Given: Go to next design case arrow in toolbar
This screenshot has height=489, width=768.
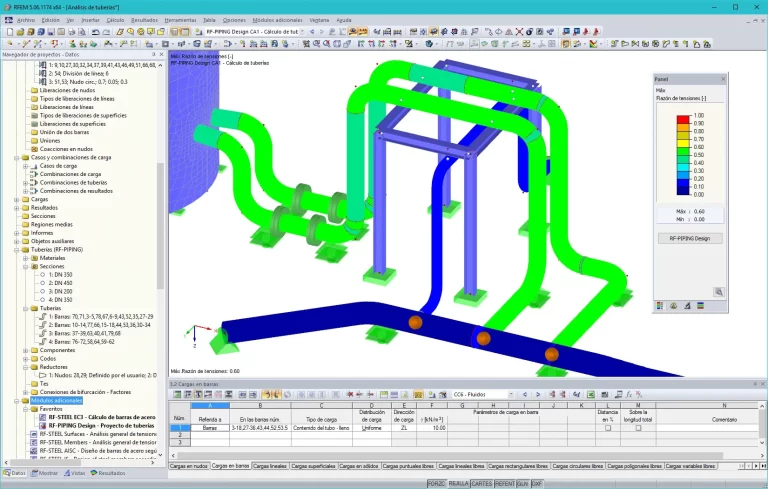Looking at the screenshot, I should coord(322,32).
